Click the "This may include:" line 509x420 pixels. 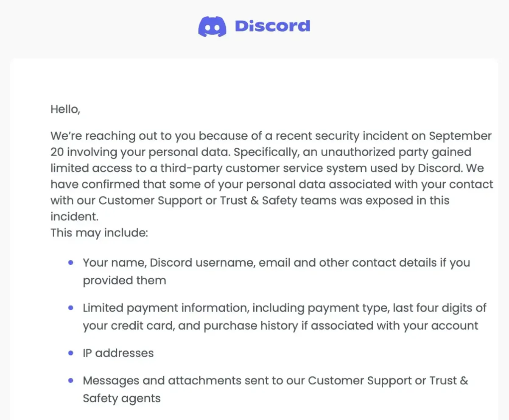coord(99,233)
